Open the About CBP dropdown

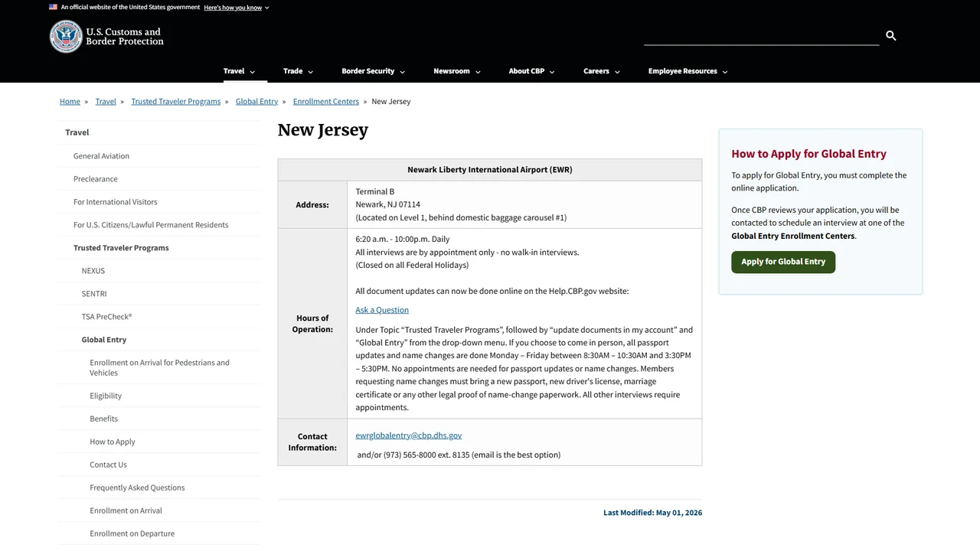[x=531, y=71]
